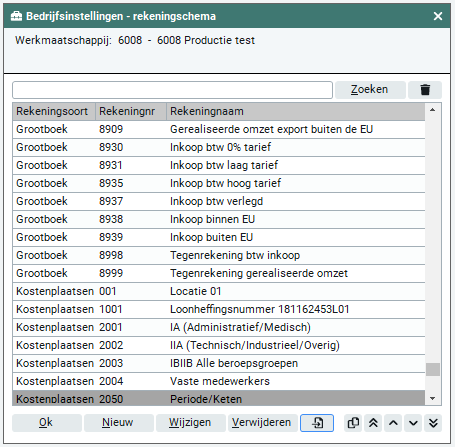Click the trash icon beside Zoeken
455x447 pixels.
point(425,90)
